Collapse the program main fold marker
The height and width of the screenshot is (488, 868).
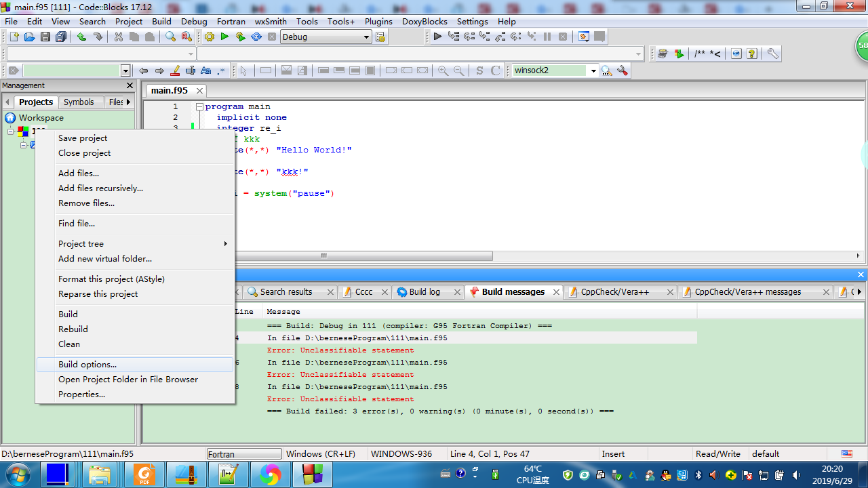tap(199, 107)
